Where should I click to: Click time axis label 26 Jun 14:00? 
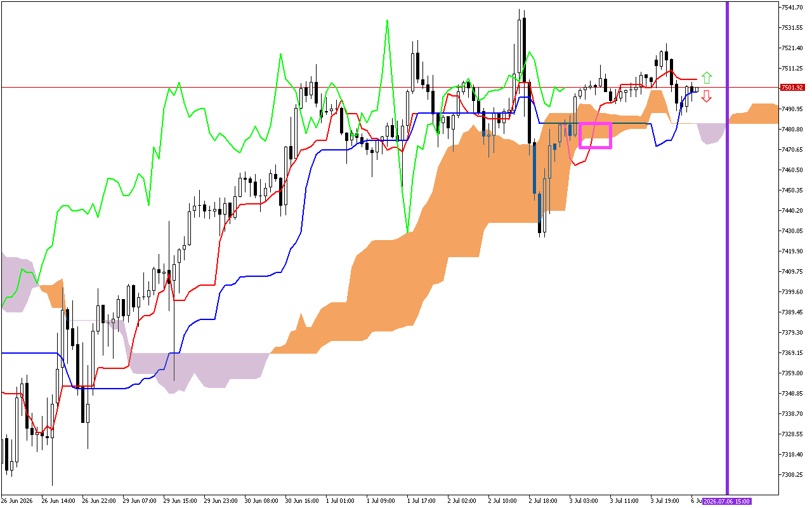(58, 500)
